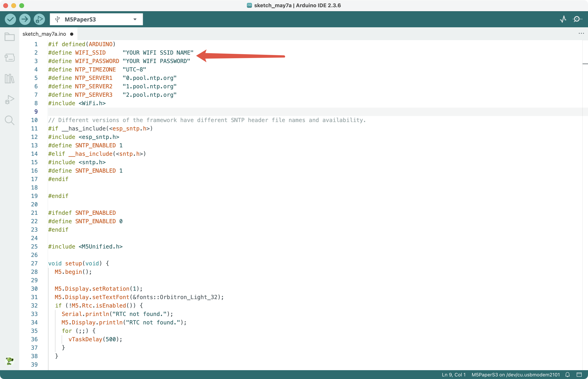Click the M5.Display.println("RTC not found.") line
This screenshot has width=588, height=379.
pyautogui.click(x=124, y=322)
